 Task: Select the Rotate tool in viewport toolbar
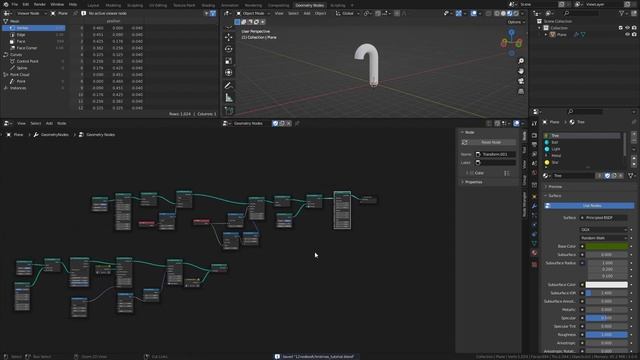click(229, 49)
